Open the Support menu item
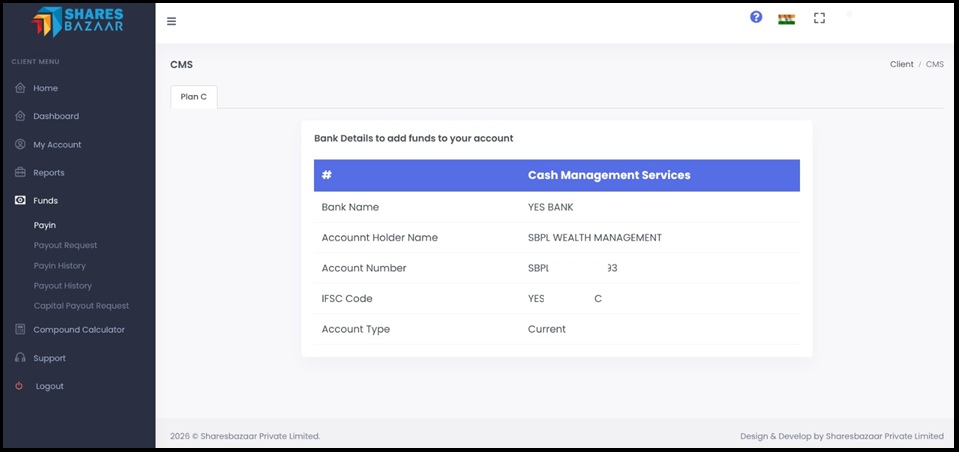 (49, 358)
